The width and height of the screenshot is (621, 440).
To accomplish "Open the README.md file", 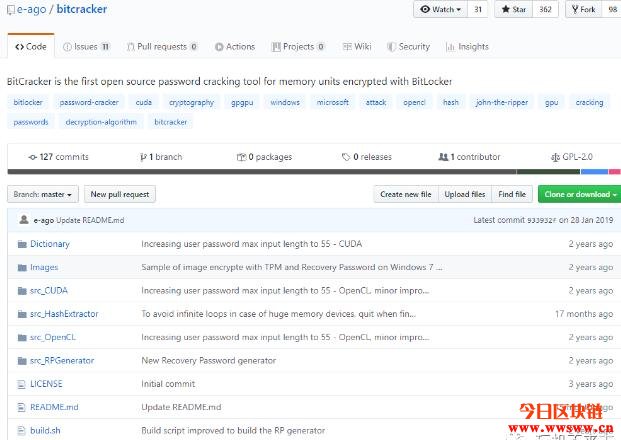I will pyautogui.click(x=54, y=407).
